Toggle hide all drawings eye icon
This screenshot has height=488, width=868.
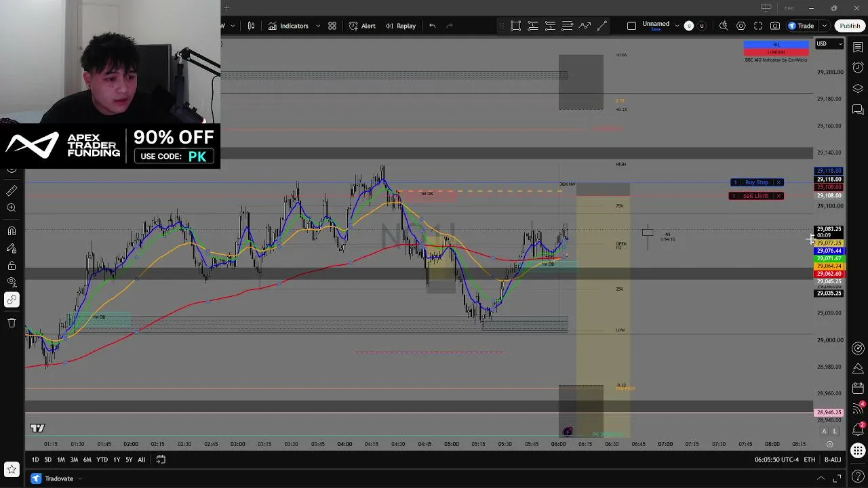coord(12,282)
